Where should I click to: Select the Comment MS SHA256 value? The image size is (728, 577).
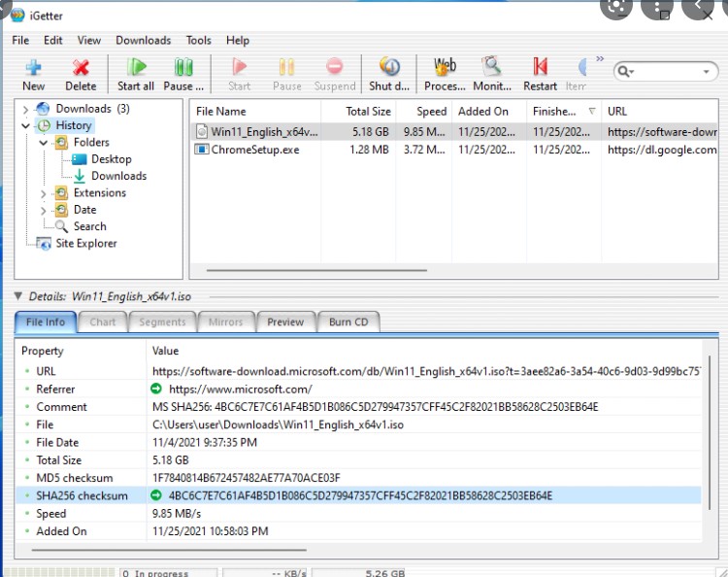375,407
